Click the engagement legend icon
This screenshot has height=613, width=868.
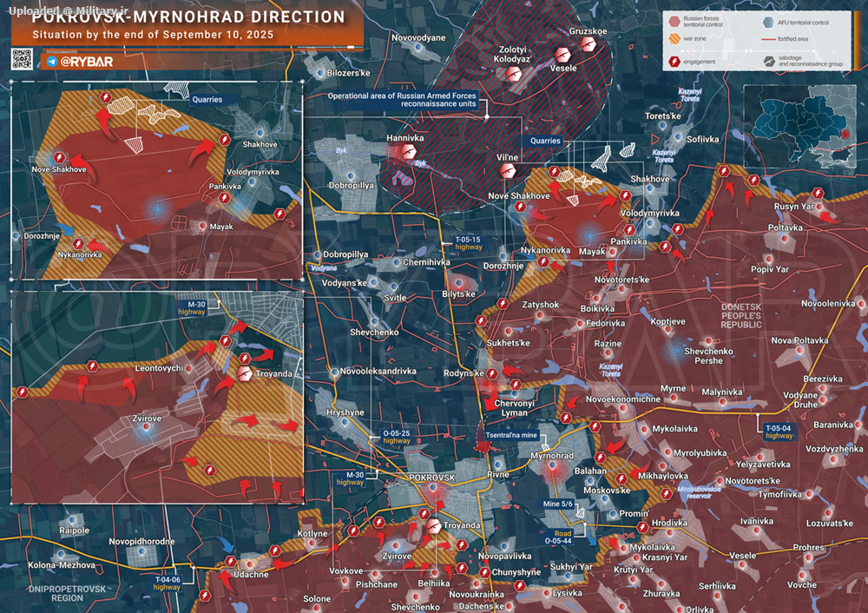[x=674, y=62]
